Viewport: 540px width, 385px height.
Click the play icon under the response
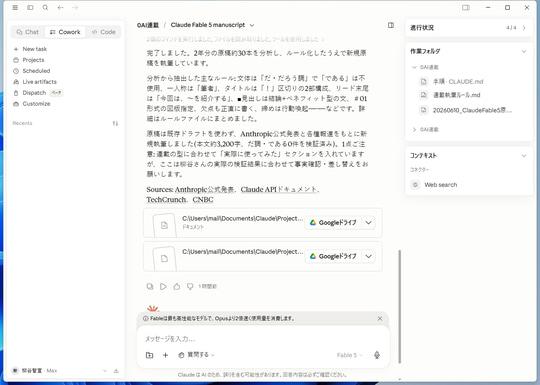(x=163, y=287)
